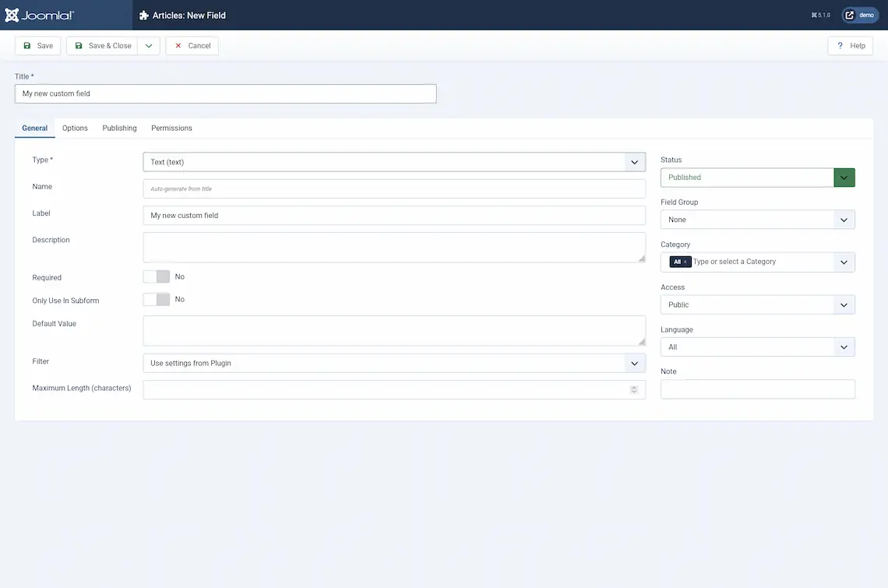Switch to the Publishing tab
The height and width of the screenshot is (588, 888).
tap(119, 128)
